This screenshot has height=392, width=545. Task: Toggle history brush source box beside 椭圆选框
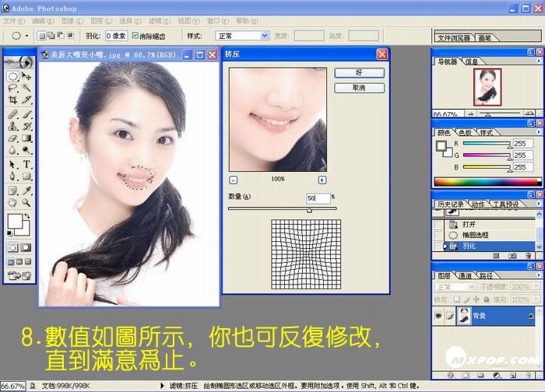[x=438, y=235]
